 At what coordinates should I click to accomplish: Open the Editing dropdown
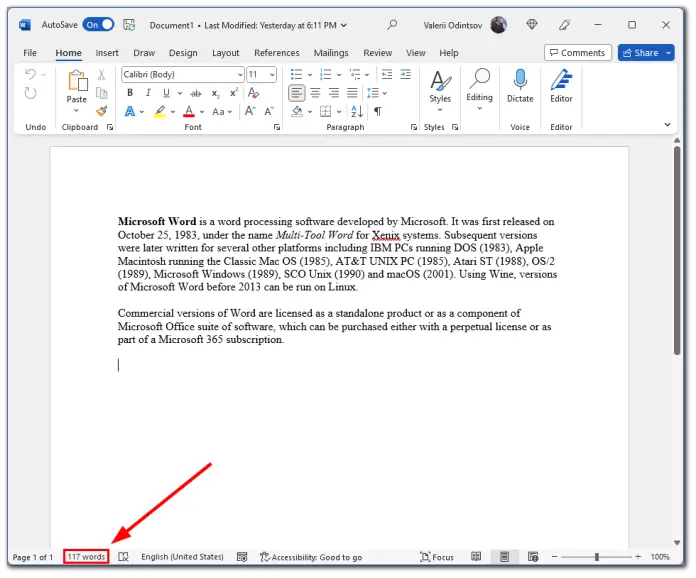(479, 90)
